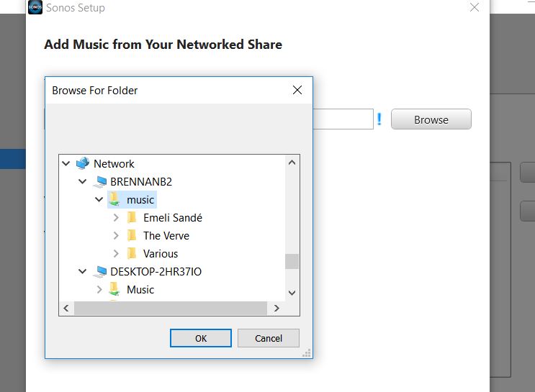
Task: Expand The Verve folder
Action: click(x=116, y=235)
